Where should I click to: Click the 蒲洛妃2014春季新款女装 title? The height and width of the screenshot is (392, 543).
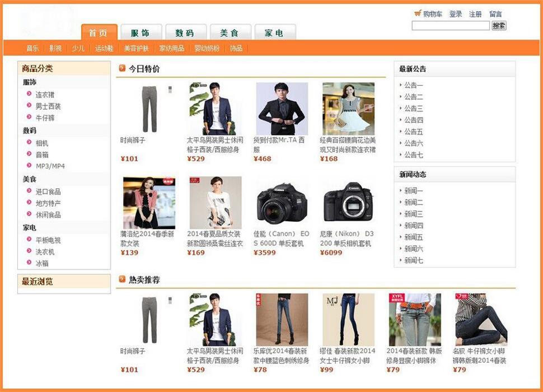[147, 239]
